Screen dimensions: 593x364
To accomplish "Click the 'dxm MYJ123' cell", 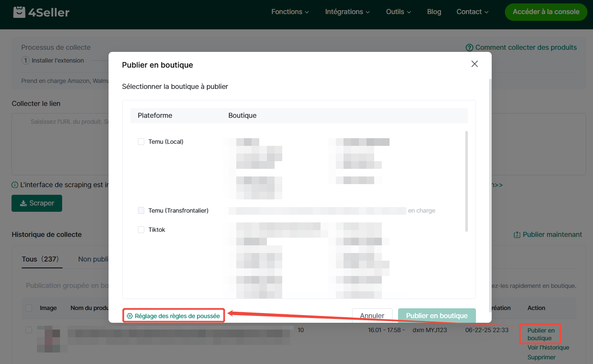I will (x=430, y=330).
